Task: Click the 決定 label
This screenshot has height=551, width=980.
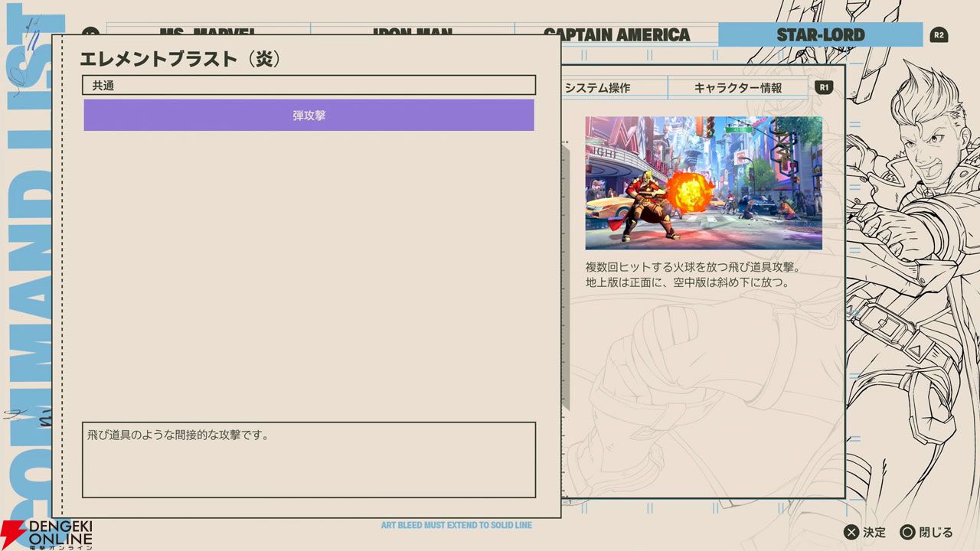Action: coord(874,533)
